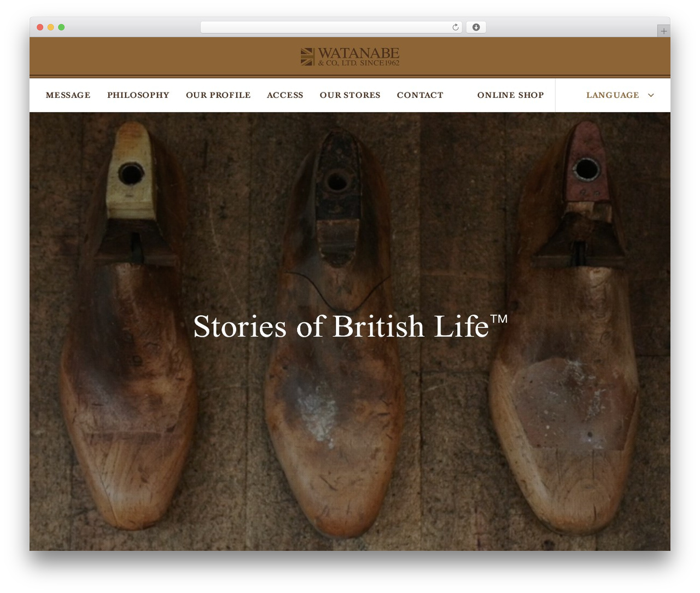The width and height of the screenshot is (700, 593).
Task: Click the Watanabe & Co. logo
Action: (350, 57)
